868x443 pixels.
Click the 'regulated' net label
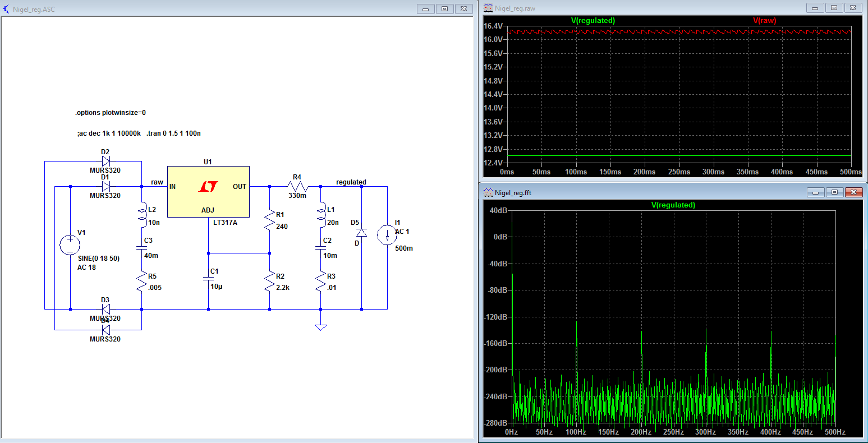click(x=351, y=182)
